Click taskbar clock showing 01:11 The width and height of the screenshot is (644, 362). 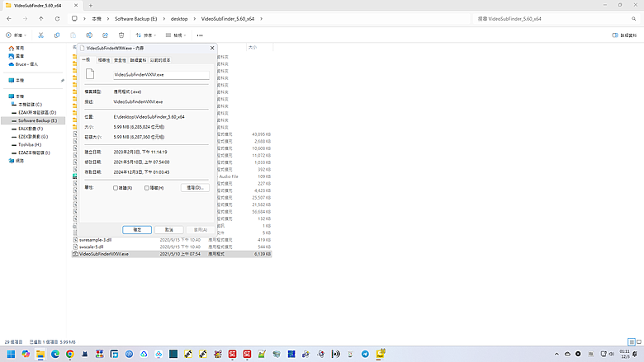tap(625, 354)
